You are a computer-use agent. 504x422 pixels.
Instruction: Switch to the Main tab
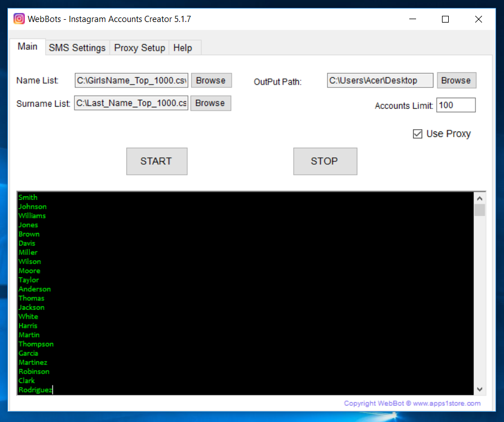(x=27, y=47)
